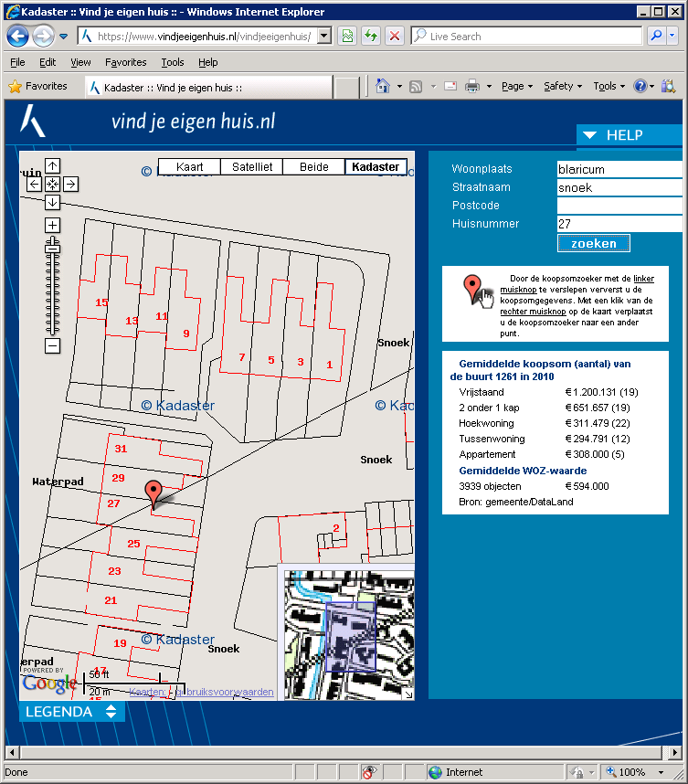Select the Kadaster map view

(x=376, y=167)
